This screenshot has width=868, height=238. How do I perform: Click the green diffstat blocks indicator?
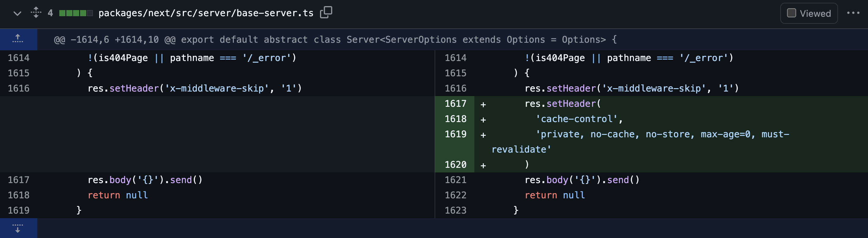coord(76,13)
